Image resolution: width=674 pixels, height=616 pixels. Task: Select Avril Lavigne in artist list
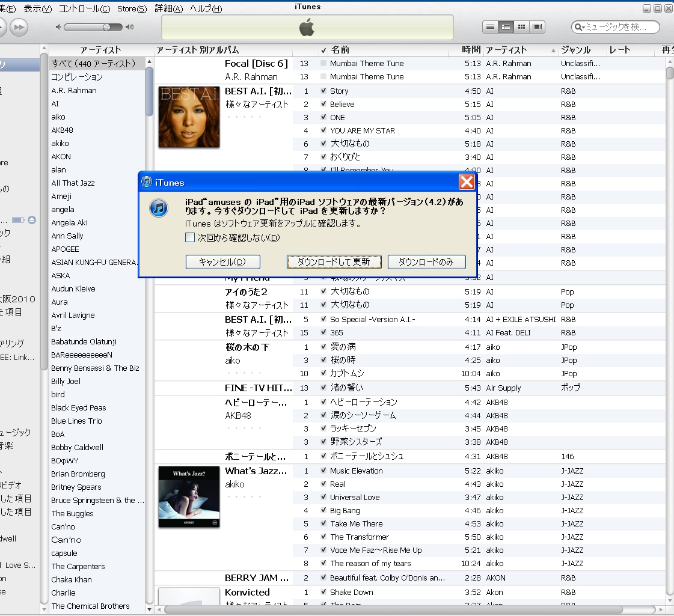tap(97, 315)
